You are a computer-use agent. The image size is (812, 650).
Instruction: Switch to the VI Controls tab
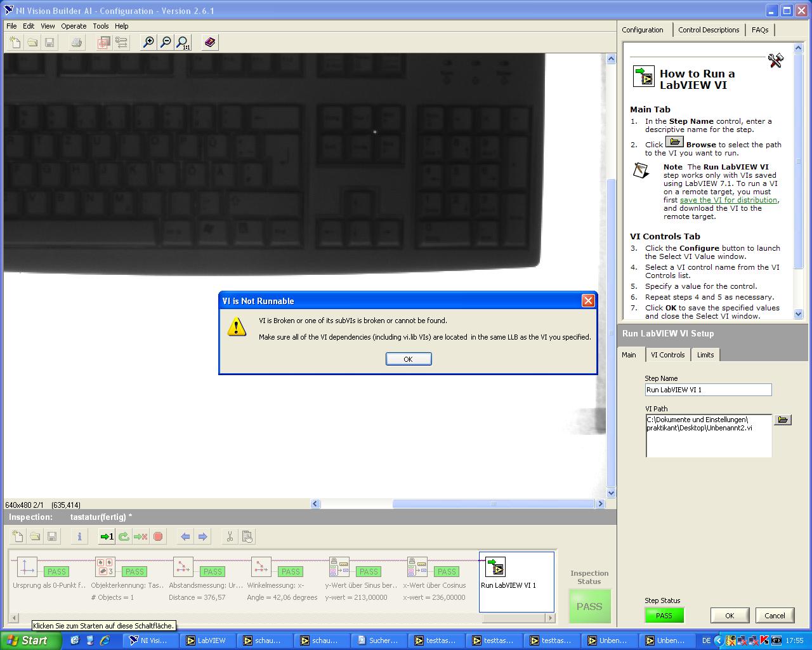(x=667, y=355)
